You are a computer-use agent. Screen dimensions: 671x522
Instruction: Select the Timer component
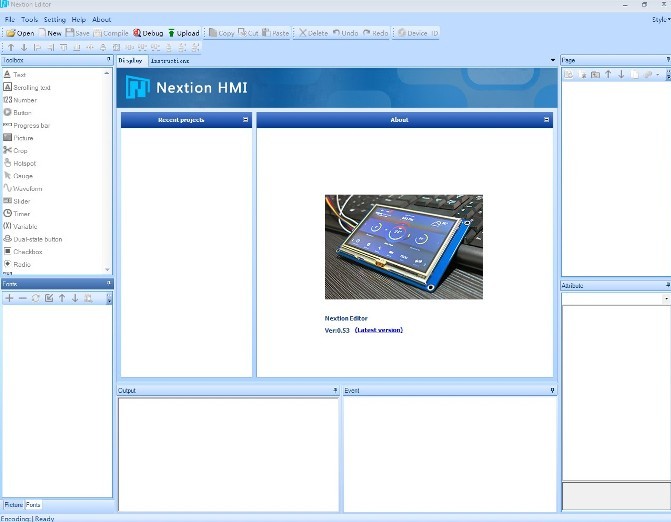point(17,214)
